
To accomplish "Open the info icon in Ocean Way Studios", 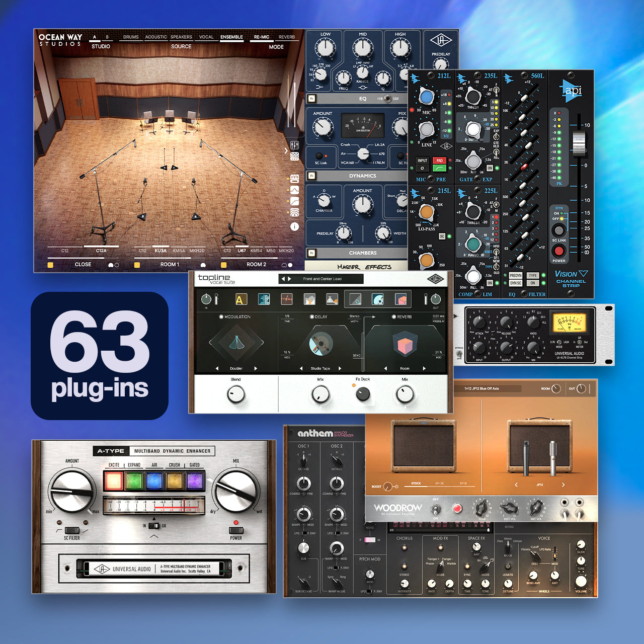I will click(x=295, y=227).
